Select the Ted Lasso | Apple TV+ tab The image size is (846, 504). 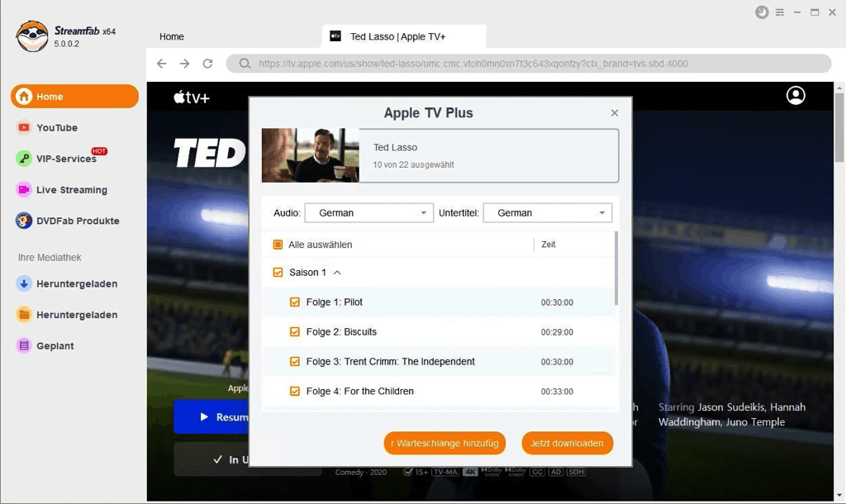pos(397,36)
